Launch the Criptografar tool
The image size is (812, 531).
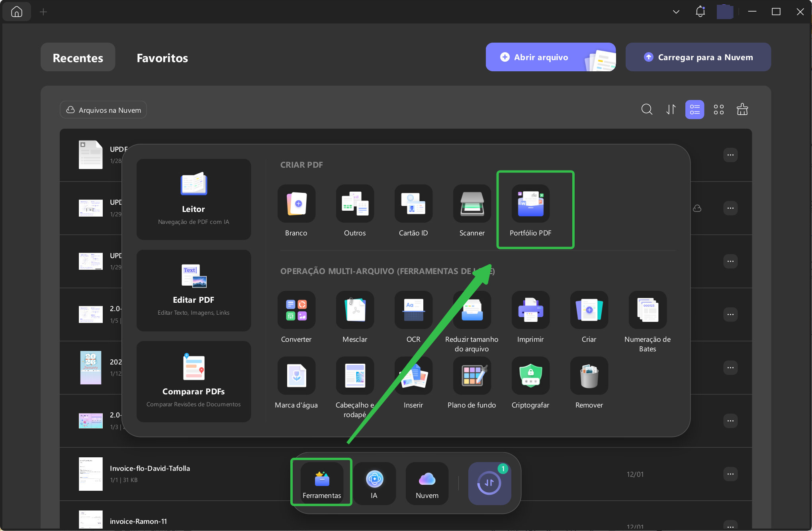tap(530, 376)
